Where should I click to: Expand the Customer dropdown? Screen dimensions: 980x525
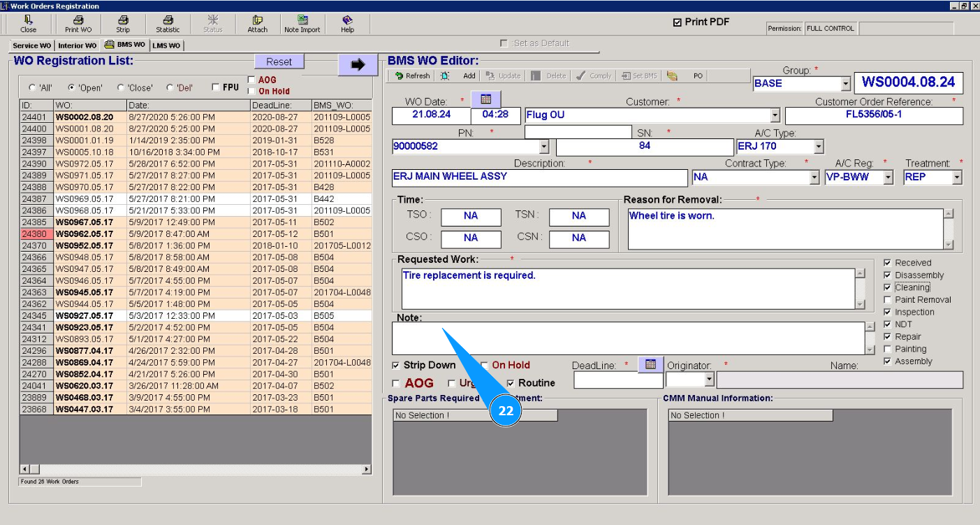(775, 116)
